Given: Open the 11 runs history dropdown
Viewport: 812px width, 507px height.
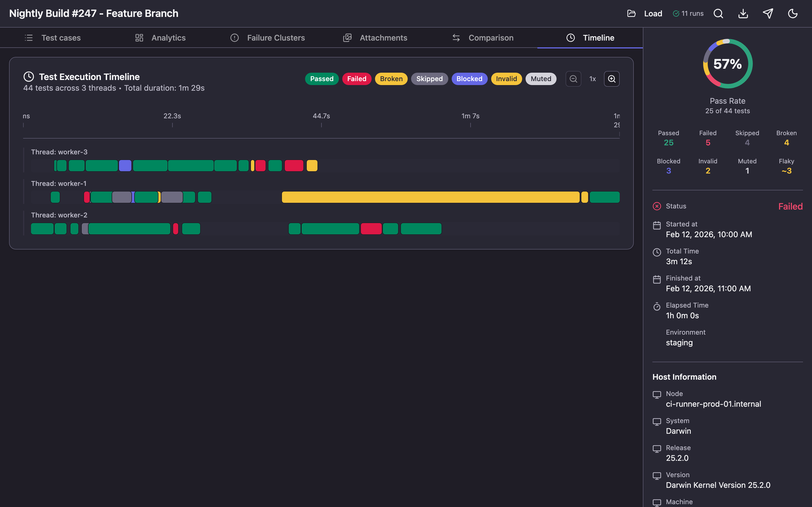Looking at the screenshot, I should pyautogui.click(x=688, y=14).
